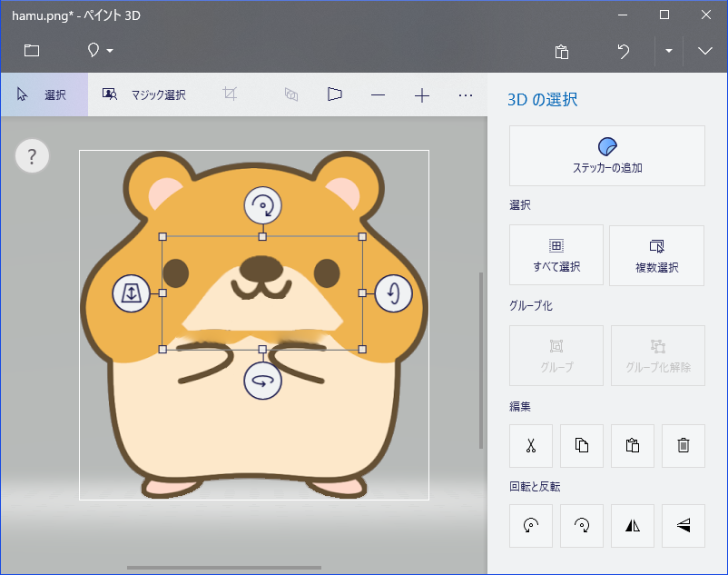Click the top-left selection resize handle

tap(162, 237)
